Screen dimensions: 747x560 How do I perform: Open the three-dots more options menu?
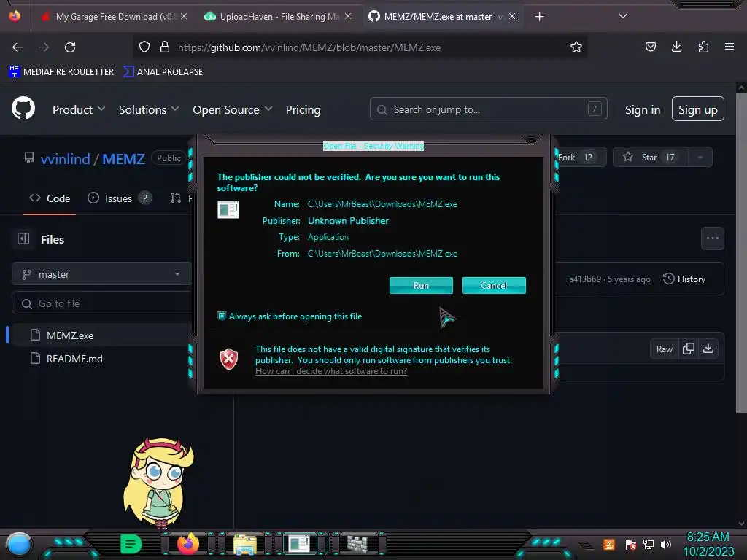pos(713,238)
